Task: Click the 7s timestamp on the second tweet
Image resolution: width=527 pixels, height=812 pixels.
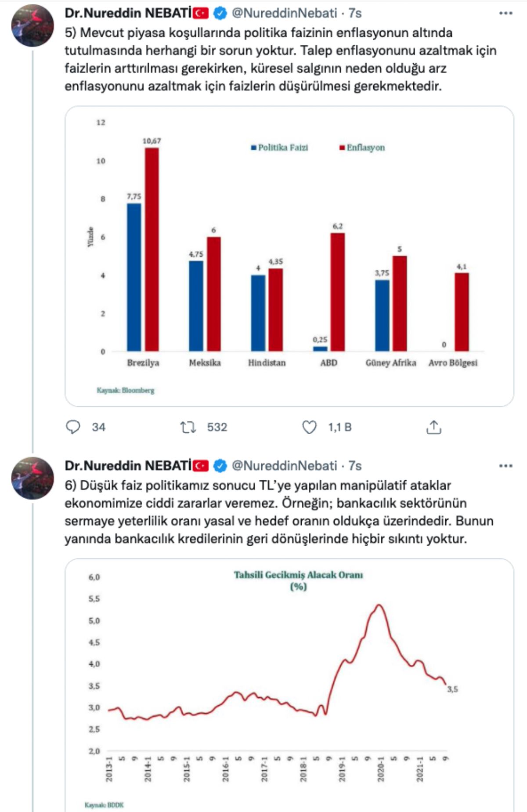Action: pyautogui.click(x=355, y=466)
